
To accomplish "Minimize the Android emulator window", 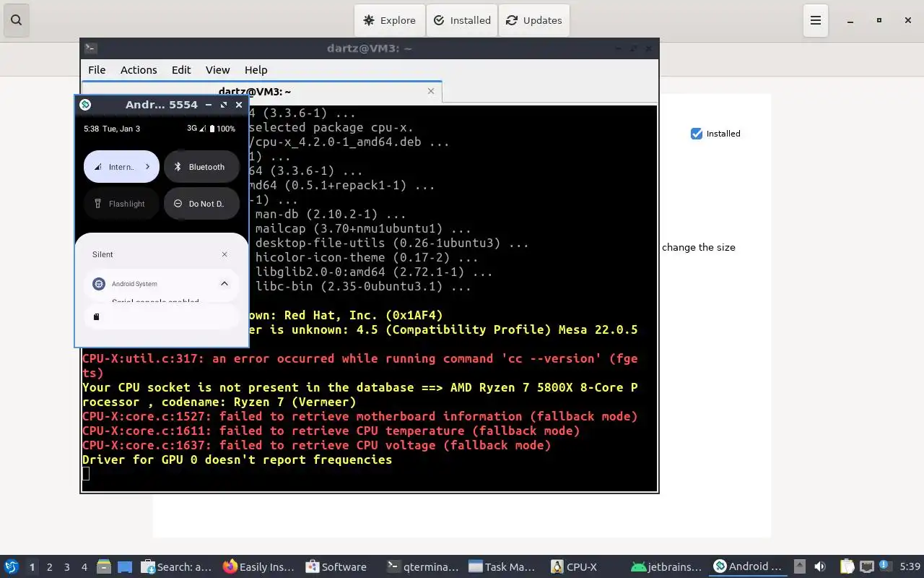I will (209, 105).
